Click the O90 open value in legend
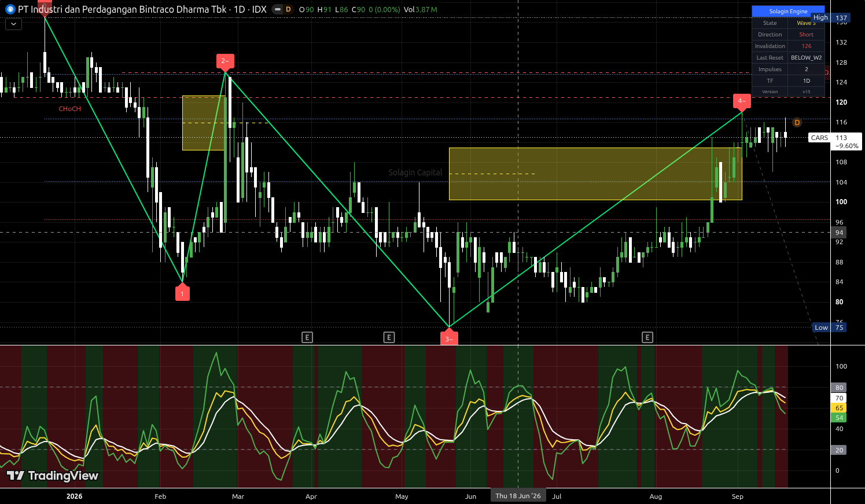This screenshot has height=504, width=865. click(306, 9)
